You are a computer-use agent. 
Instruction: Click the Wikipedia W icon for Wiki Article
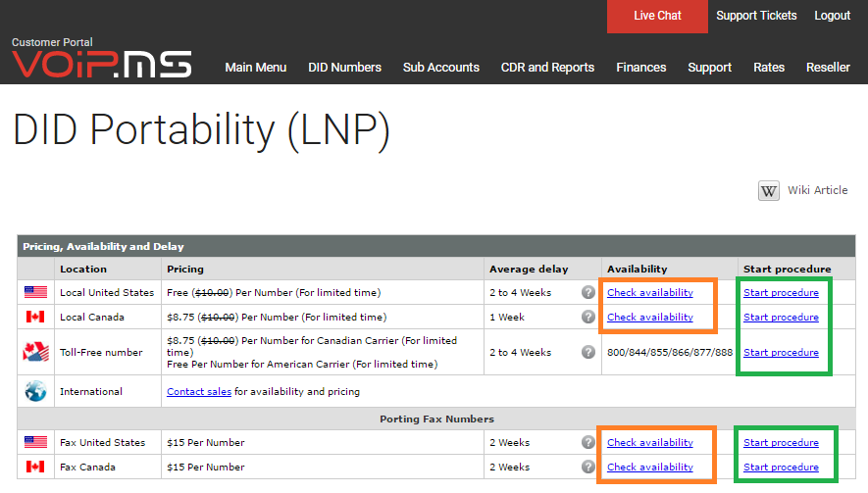768,191
